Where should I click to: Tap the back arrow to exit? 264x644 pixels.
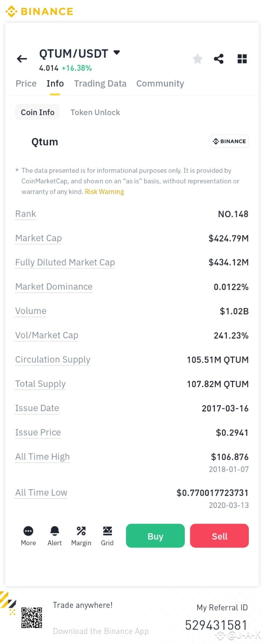[x=22, y=59]
